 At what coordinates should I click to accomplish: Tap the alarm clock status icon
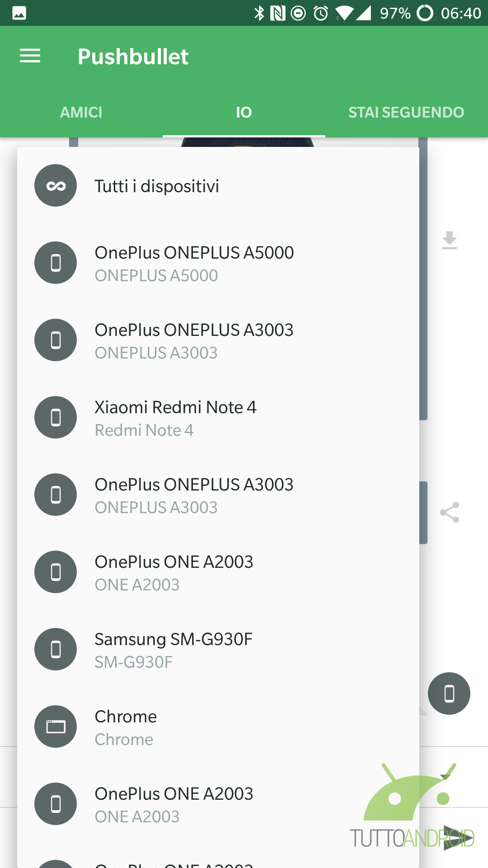[x=321, y=13]
